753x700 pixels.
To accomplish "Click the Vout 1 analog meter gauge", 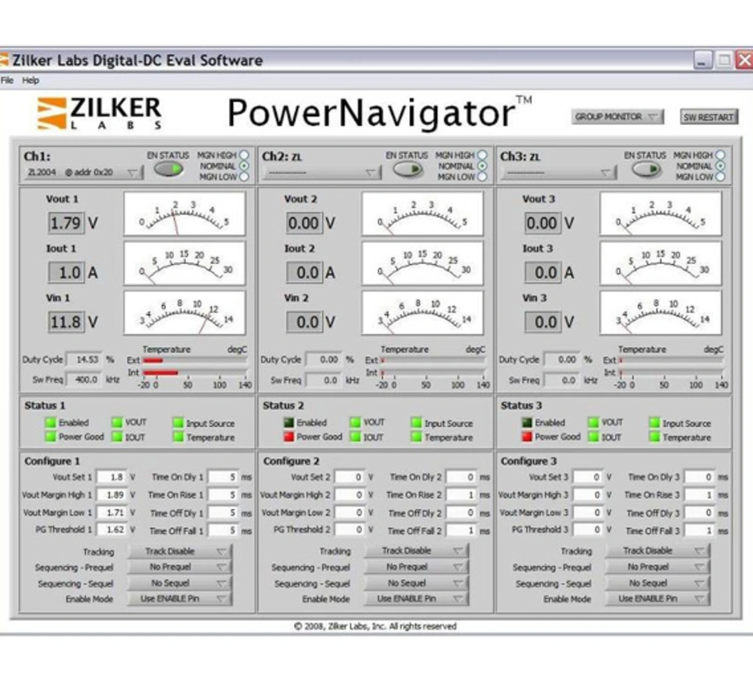I will [184, 214].
